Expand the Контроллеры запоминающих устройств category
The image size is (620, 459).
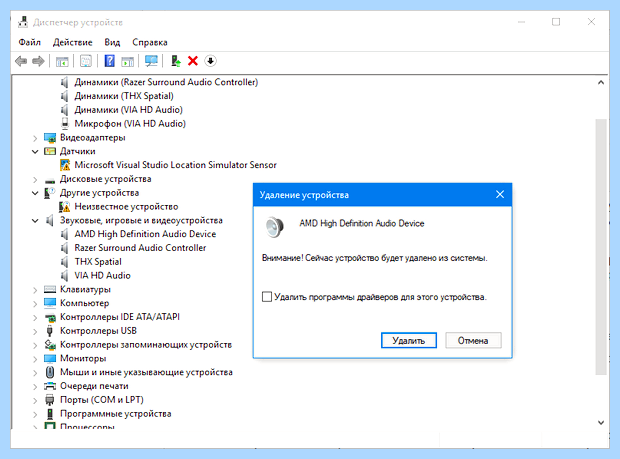35,345
